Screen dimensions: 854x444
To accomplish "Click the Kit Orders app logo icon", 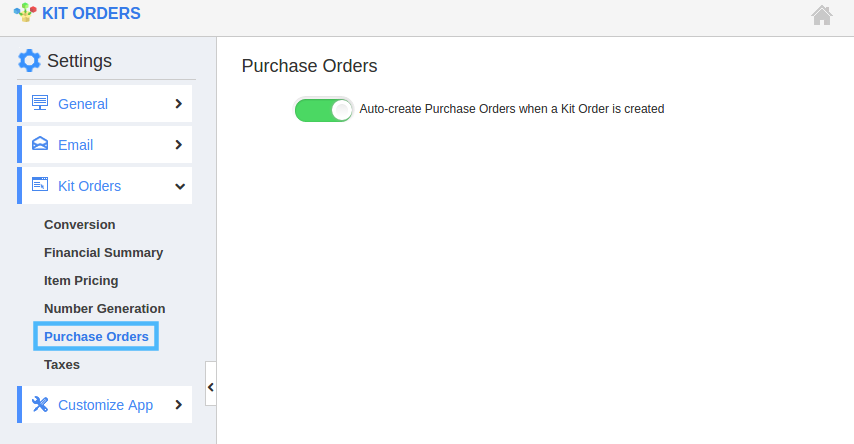I will (x=25, y=13).
